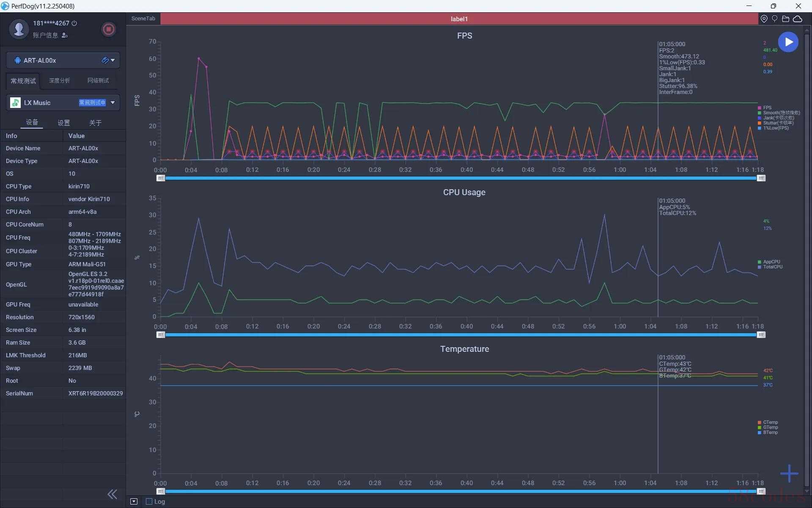
Task: Collapse the left panel with double chevron
Action: tap(112, 494)
